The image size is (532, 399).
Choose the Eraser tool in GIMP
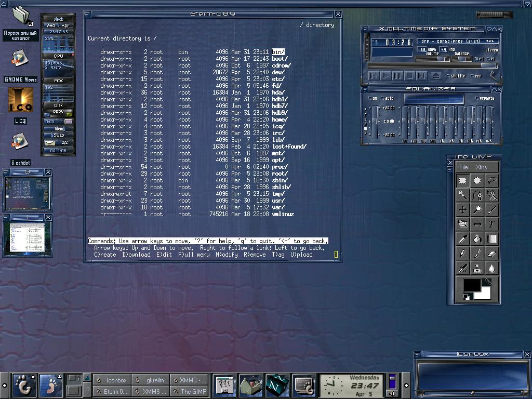[x=491, y=254]
